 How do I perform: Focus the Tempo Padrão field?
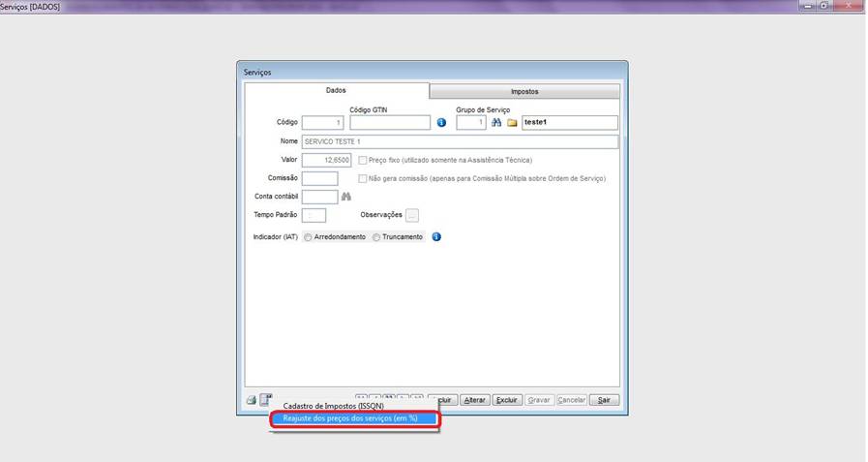tap(314, 215)
